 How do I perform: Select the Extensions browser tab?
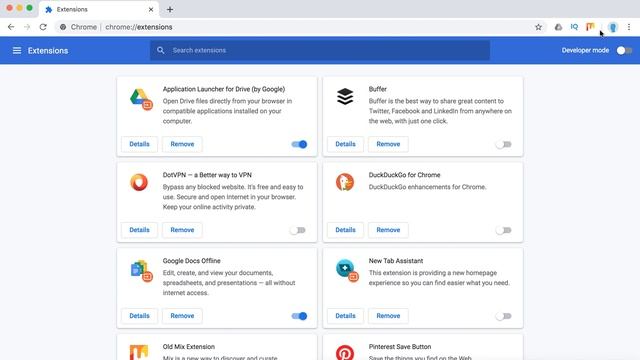(x=99, y=9)
